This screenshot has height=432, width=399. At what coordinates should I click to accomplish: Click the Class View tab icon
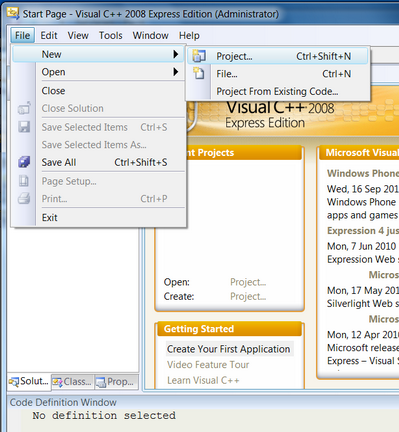(57, 382)
